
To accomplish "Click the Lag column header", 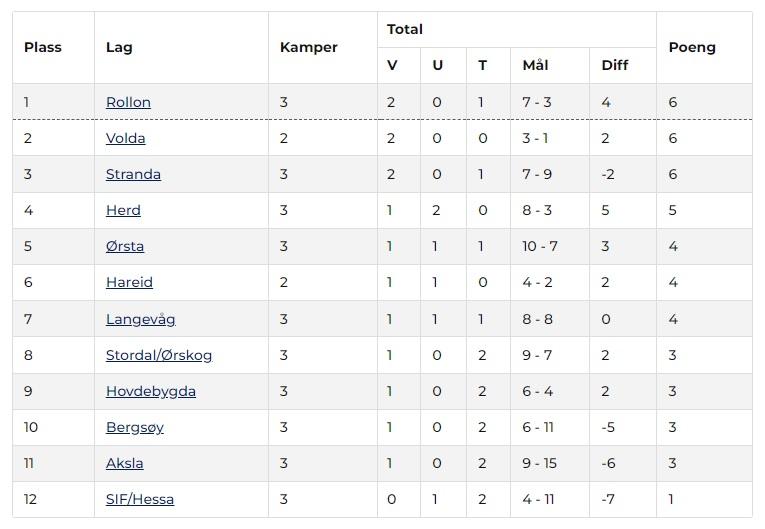I will point(119,47).
